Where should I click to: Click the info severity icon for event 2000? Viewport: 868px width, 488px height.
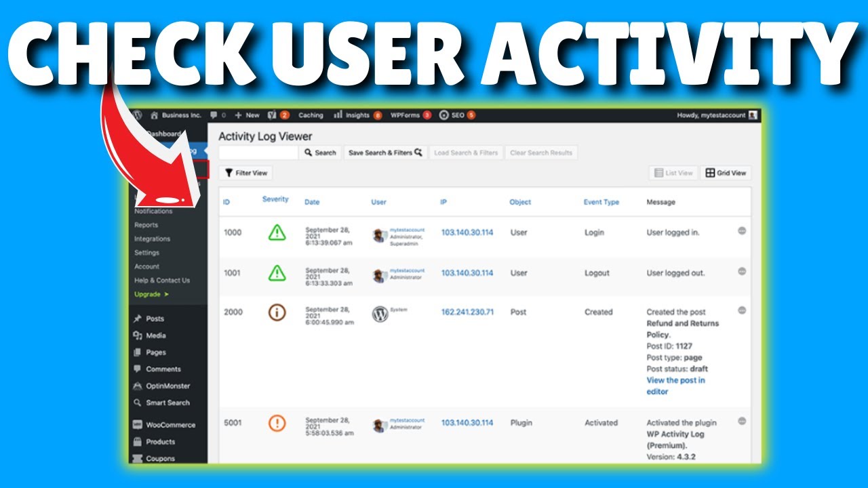click(276, 312)
